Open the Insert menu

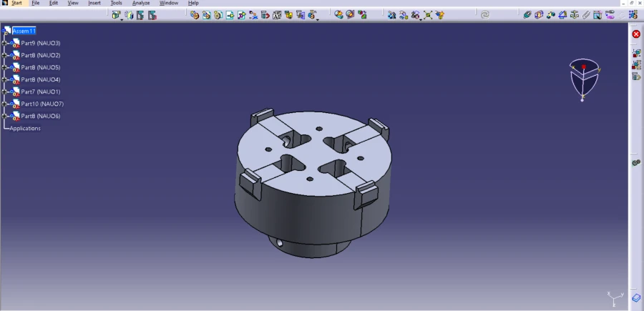[x=94, y=3]
